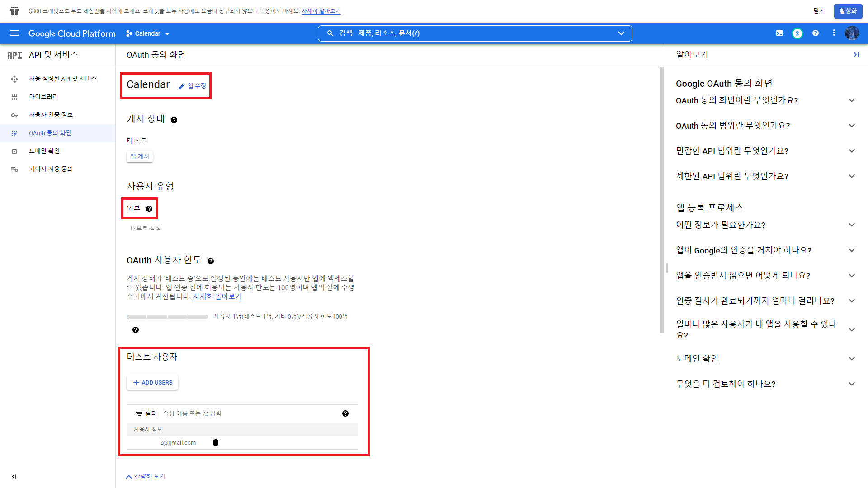Open the three-dot more options menu
Image resolution: width=868 pixels, height=488 pixels.
834,33
